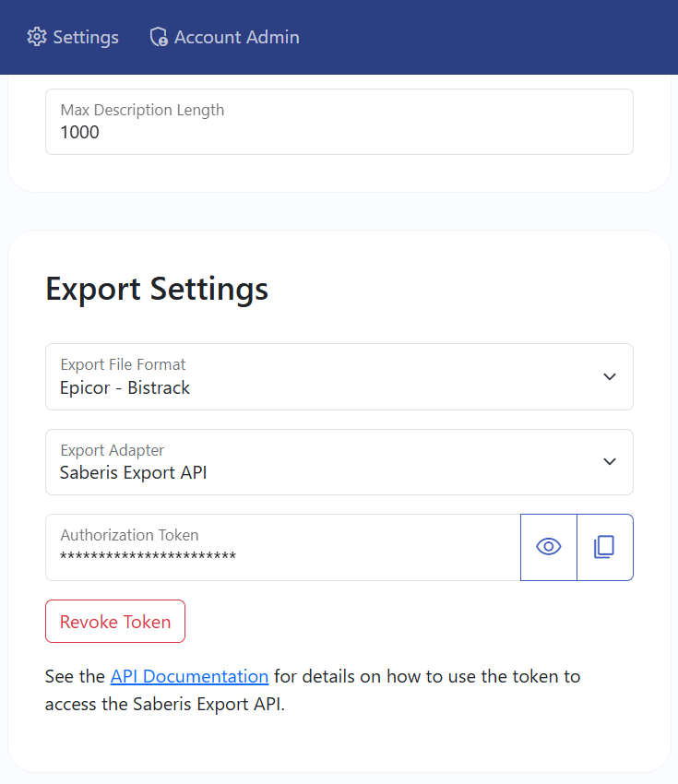Viewport: 678px width, 784px height.
Task: Select the 1000 value in Max Description Length
Action: [x=79, y=132]
